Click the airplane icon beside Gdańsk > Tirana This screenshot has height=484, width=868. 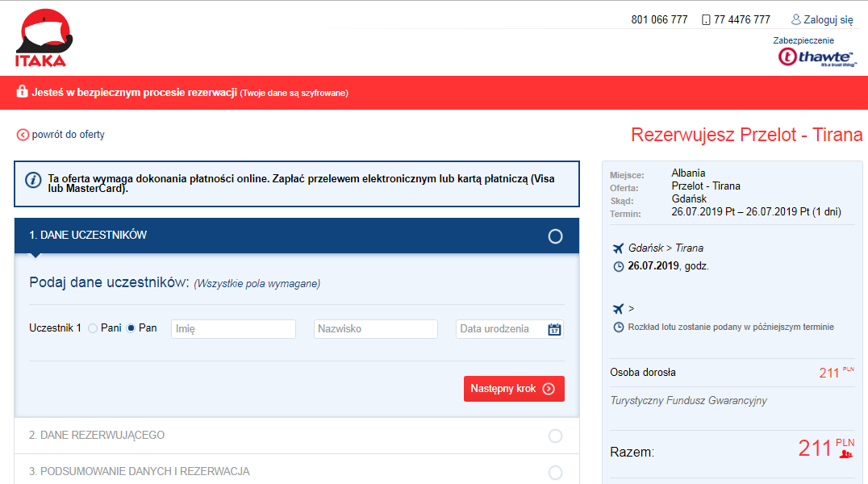click(x=619, y=248)
